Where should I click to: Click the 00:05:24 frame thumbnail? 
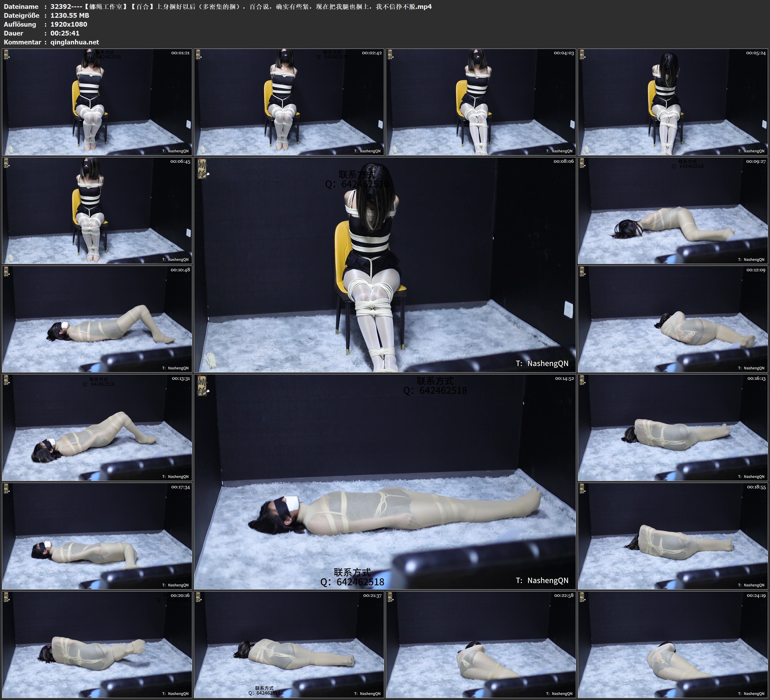tap(673, 102)
